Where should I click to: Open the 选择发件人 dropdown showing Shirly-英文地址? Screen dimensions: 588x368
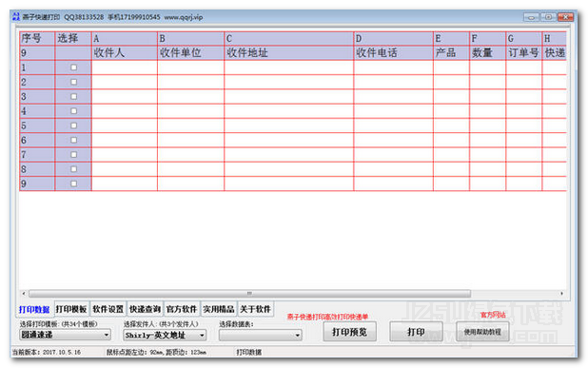(165, 335)
